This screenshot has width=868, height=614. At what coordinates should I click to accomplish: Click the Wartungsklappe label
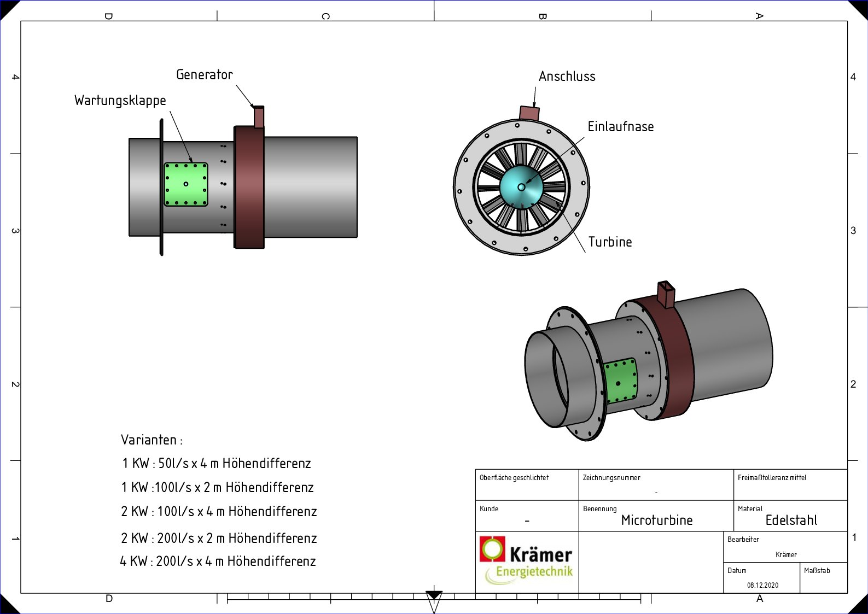pyautogui.click(x=120, y=101)
